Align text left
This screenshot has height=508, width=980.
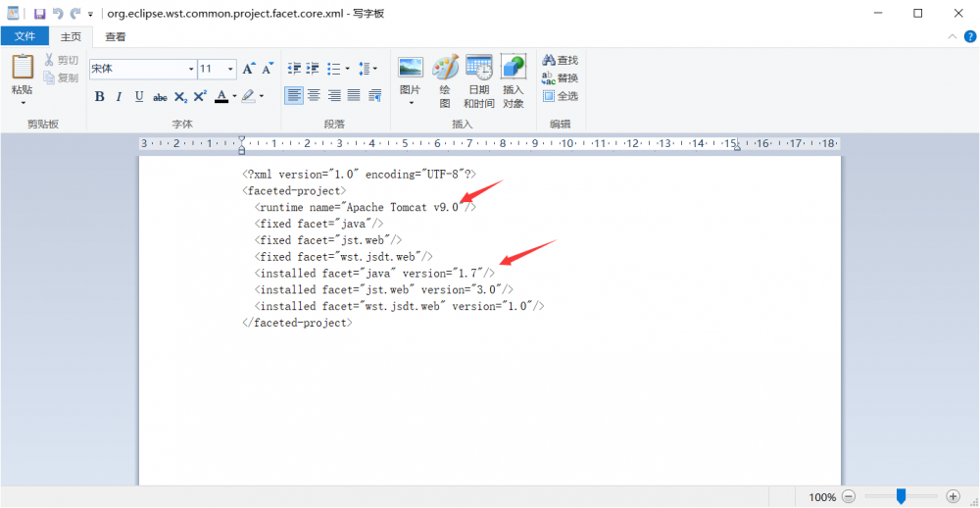294,96
